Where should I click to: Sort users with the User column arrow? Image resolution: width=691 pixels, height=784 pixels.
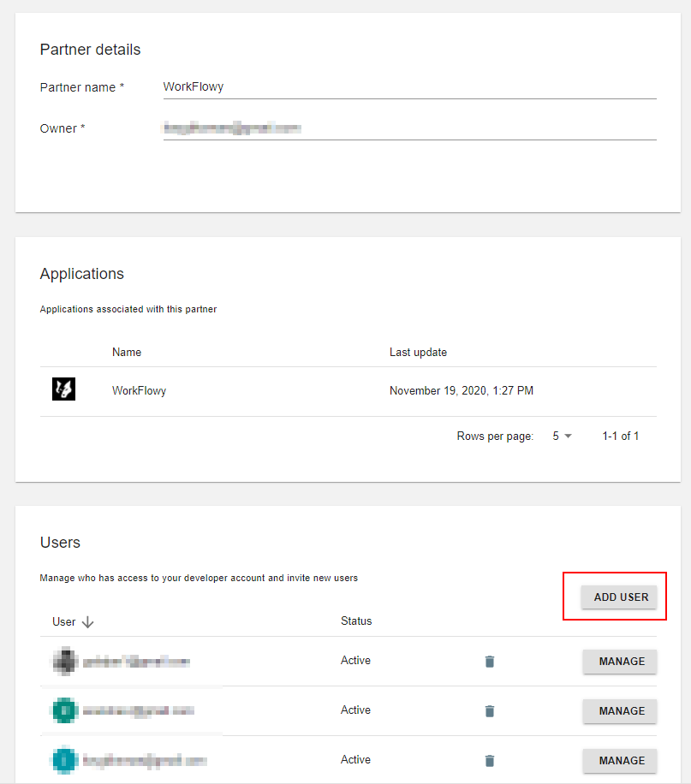click(x=87, y=622)
